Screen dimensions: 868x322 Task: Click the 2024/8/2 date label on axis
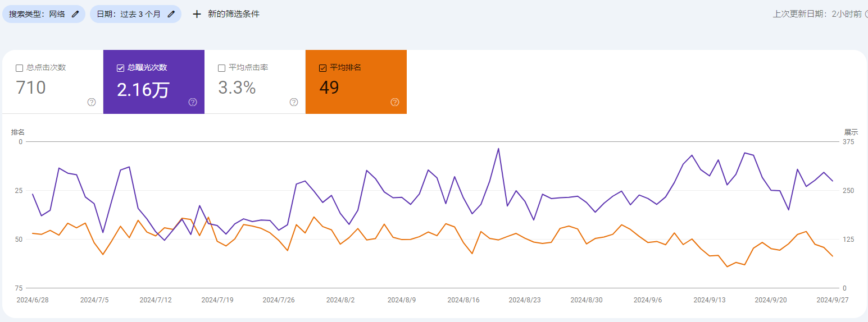coord(340,300)
